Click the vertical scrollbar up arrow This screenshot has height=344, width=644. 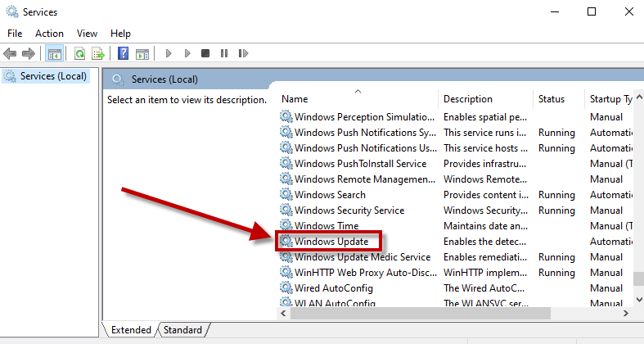click(x=639, y=97)
